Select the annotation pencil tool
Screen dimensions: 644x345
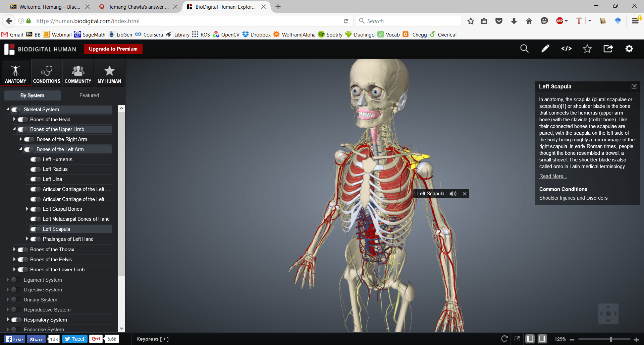click(x=545, y=49)
